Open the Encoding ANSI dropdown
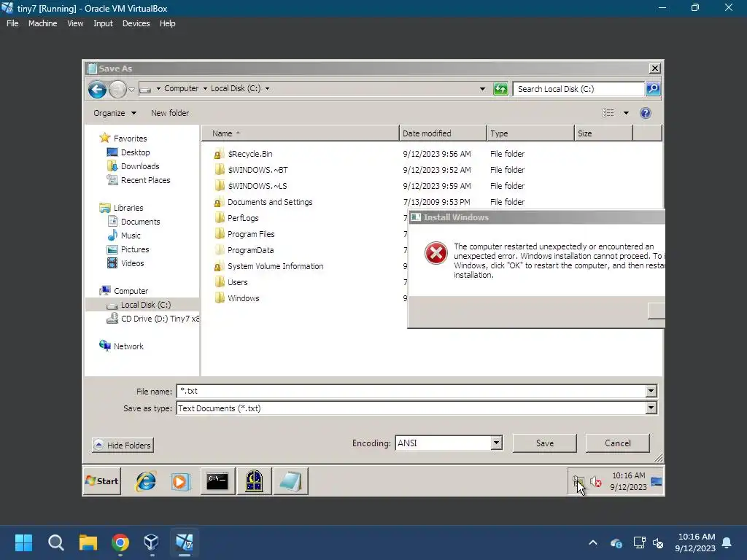 tap(496, 443)
